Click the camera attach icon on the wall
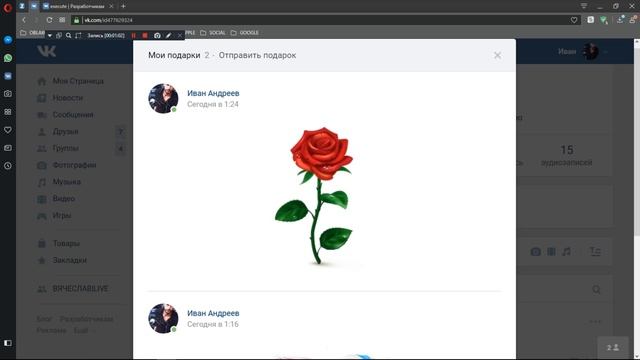The width and height of the screenshot is (640, 360). point(536,251)
